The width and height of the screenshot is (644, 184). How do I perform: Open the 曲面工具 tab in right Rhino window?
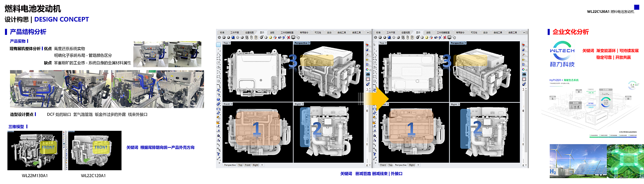[513, 33]
